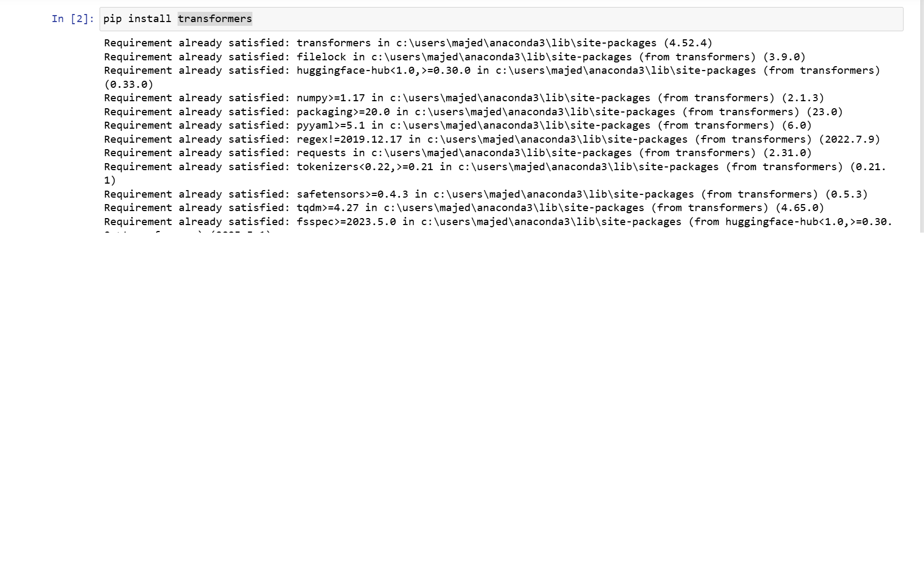Click the pyyaml>=5.1 requirement line

click(457, 125)
